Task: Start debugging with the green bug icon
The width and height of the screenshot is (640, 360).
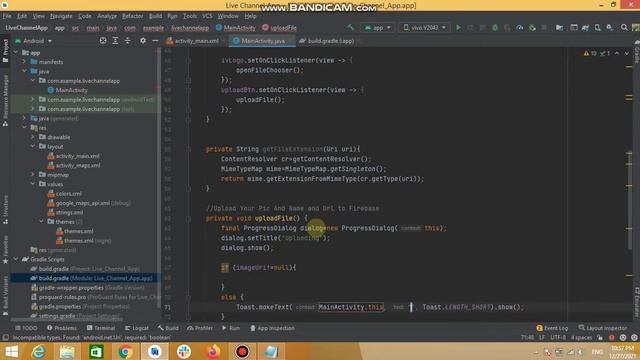Action: tap(495, 27)
